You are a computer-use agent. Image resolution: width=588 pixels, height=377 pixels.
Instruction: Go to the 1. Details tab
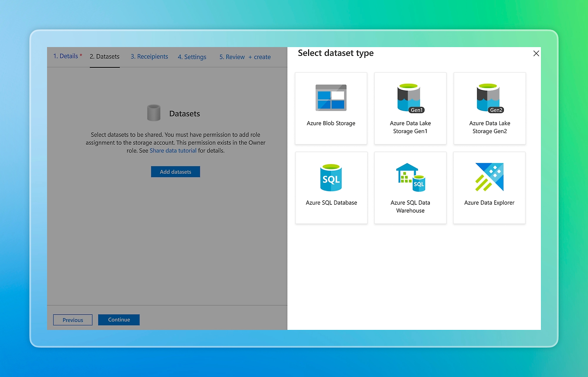tap(68, 56)
